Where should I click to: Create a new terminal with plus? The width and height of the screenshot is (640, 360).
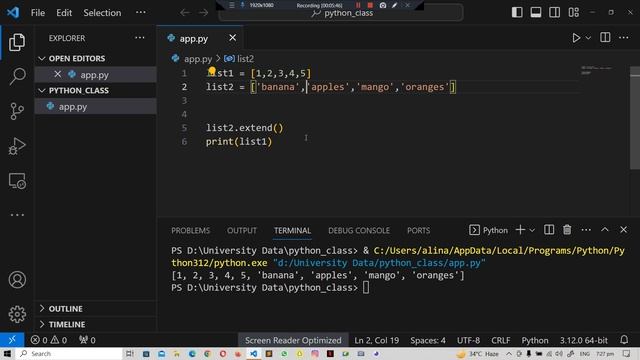(520, 230)
